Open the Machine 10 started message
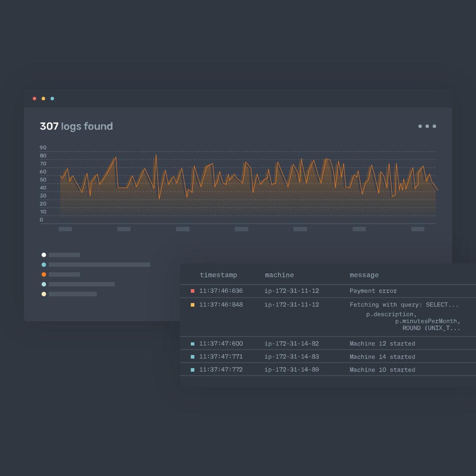Image resolution: width=476 pixels, height=476 pixels. (x=382, y=370)
